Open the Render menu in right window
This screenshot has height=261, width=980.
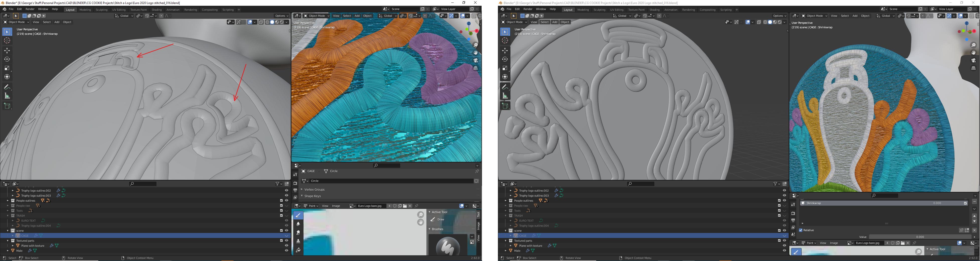(x=528, y=9)
